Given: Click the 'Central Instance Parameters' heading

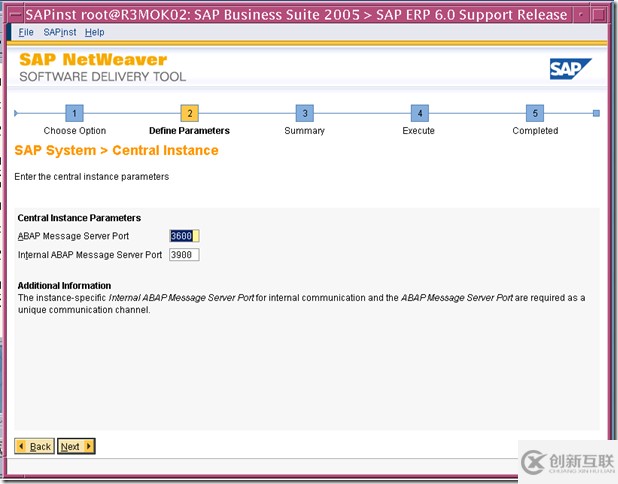Looking at the screenshot, I should pyautogui.click(x=79, y=218).
